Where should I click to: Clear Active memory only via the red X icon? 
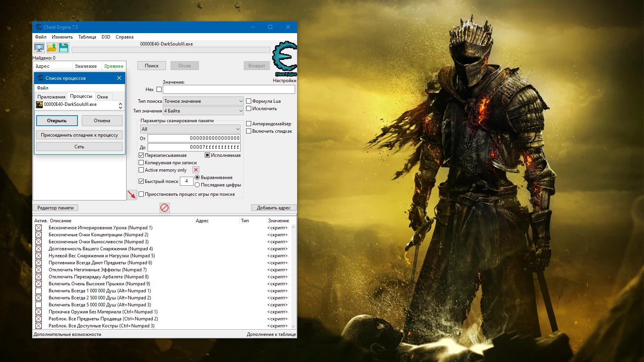tap(195, 170)
